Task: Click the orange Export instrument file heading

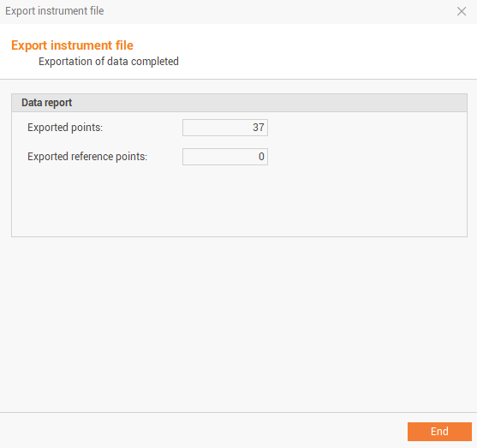Action: click(x=73, y=45)
